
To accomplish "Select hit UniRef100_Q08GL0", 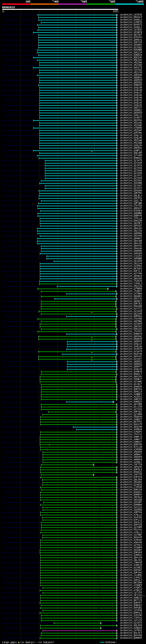I will click(x=131, y=20).
